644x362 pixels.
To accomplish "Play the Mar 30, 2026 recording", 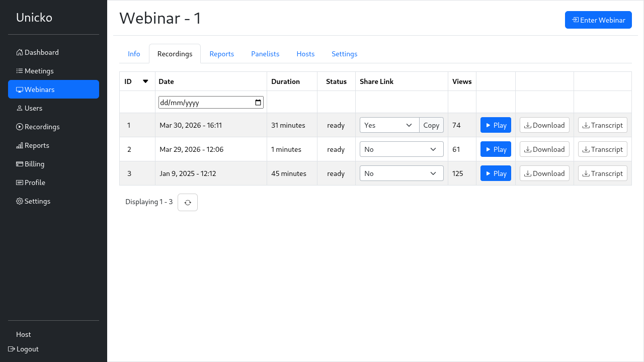I will [x=496, y=125].
